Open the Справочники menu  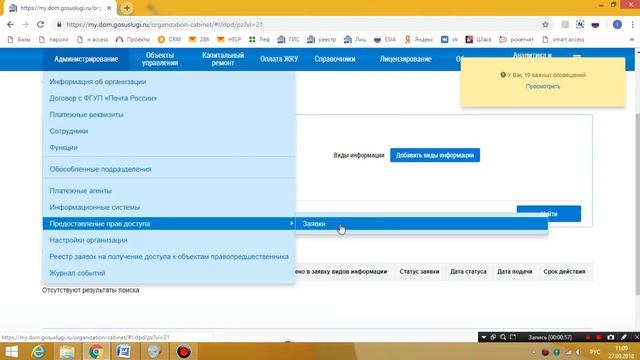tap(335, 59)
